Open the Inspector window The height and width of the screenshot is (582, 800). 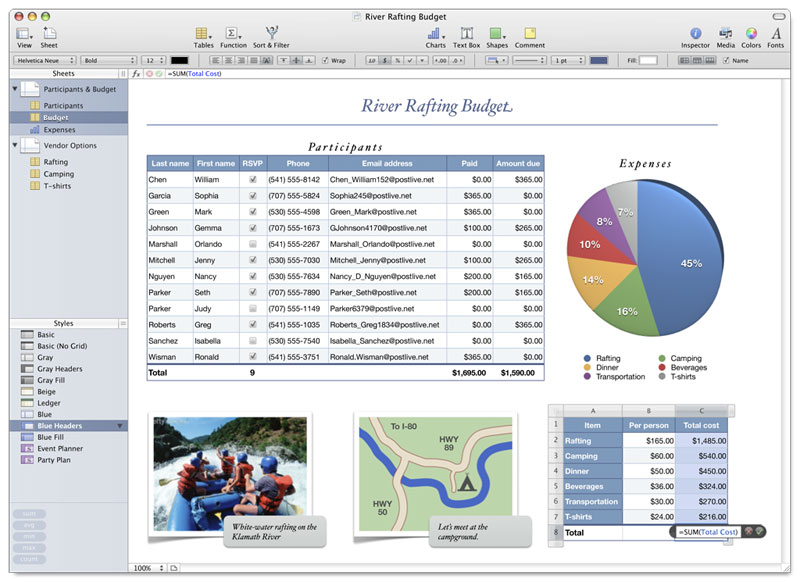695,36
